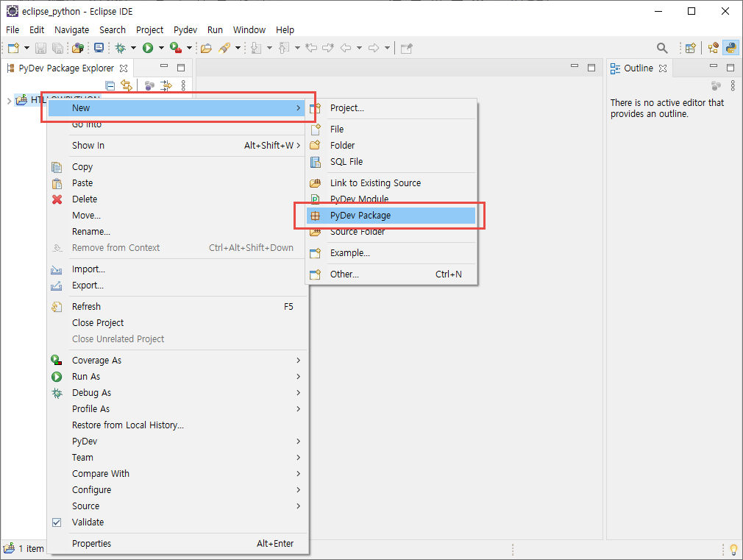Choose Source Folder in New submenu

[391, 232]
